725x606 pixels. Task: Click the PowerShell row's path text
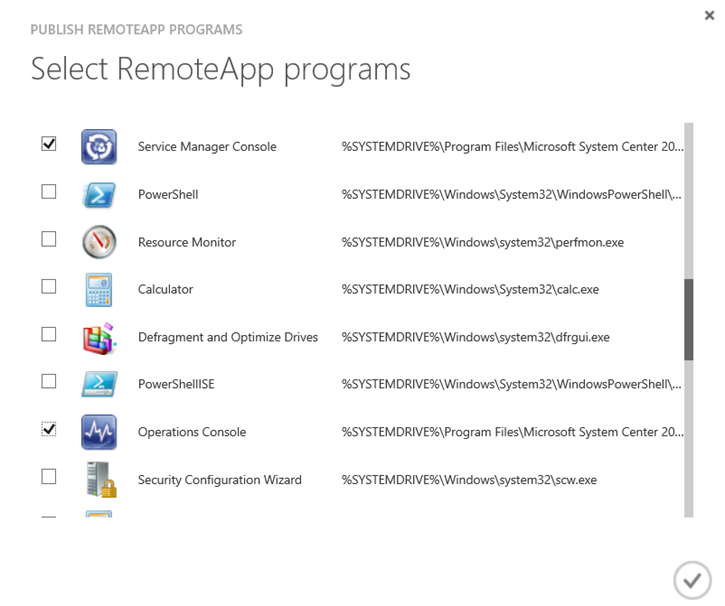[511, 195]
